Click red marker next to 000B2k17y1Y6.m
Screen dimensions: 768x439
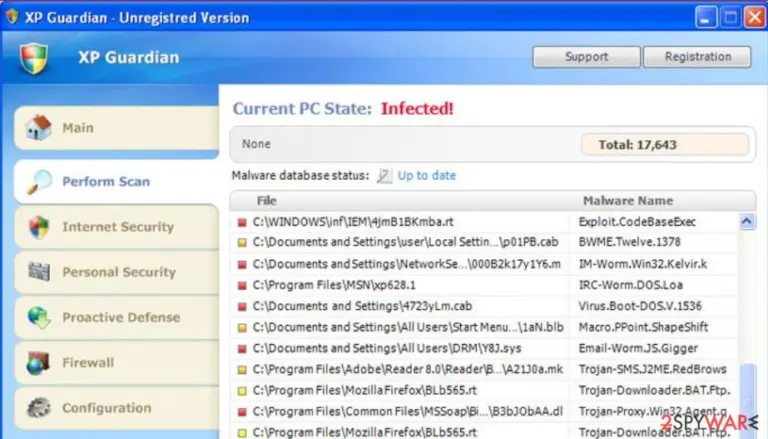242,265
